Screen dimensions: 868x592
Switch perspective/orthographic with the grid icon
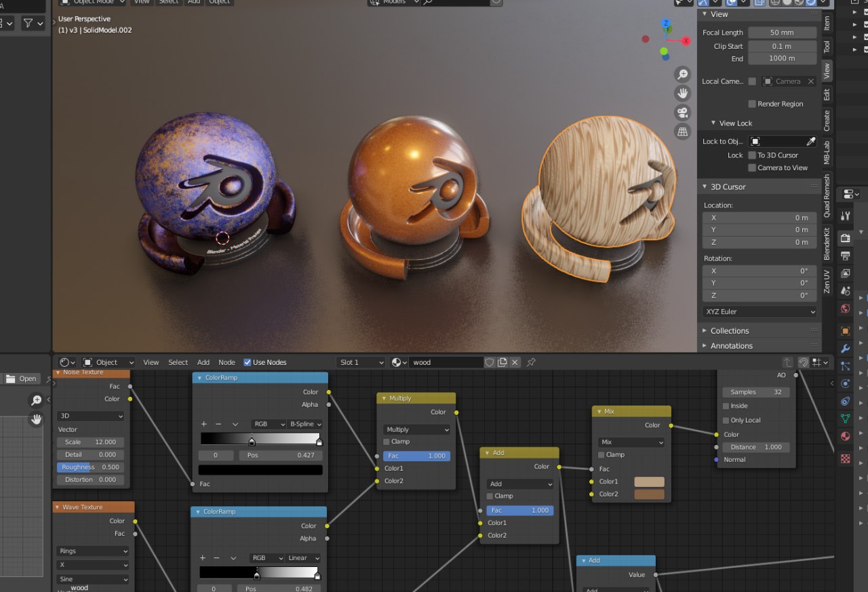click(x=682, y=131)
